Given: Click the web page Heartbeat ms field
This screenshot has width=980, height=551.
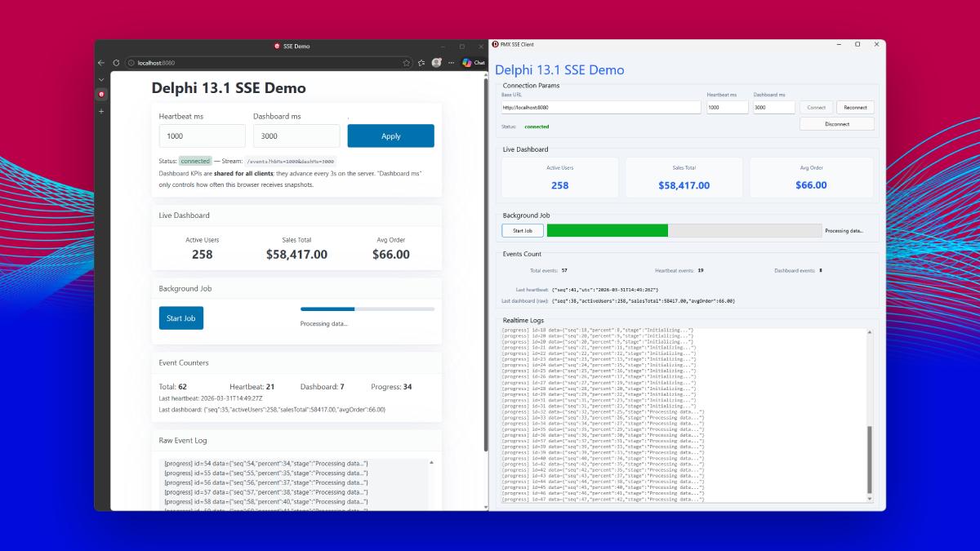Looking at the screenshot, I should point(203,136).
